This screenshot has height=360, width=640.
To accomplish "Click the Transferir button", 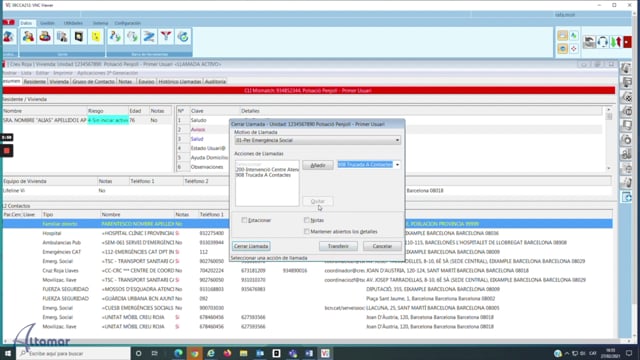I will point(338,246).
